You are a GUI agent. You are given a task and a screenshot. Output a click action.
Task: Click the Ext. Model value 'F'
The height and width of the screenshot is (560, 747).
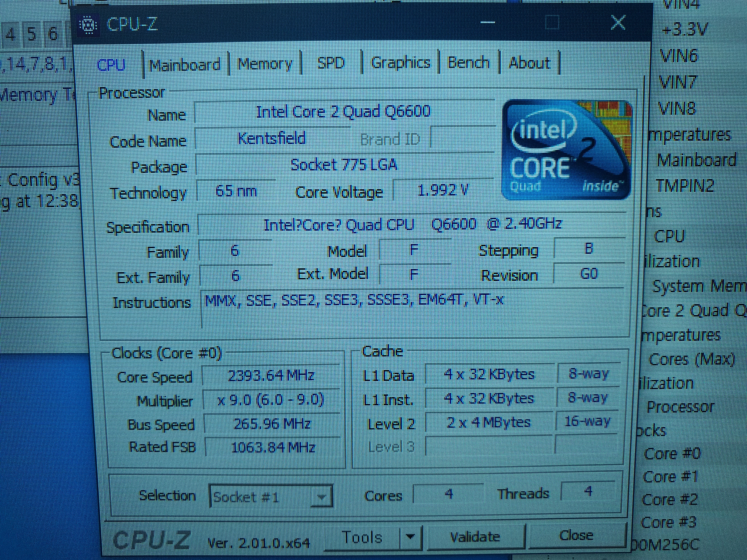point(415,274)
